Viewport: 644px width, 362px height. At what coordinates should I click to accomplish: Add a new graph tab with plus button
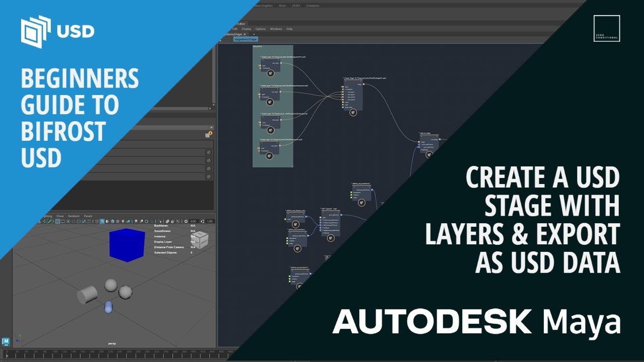254,34
